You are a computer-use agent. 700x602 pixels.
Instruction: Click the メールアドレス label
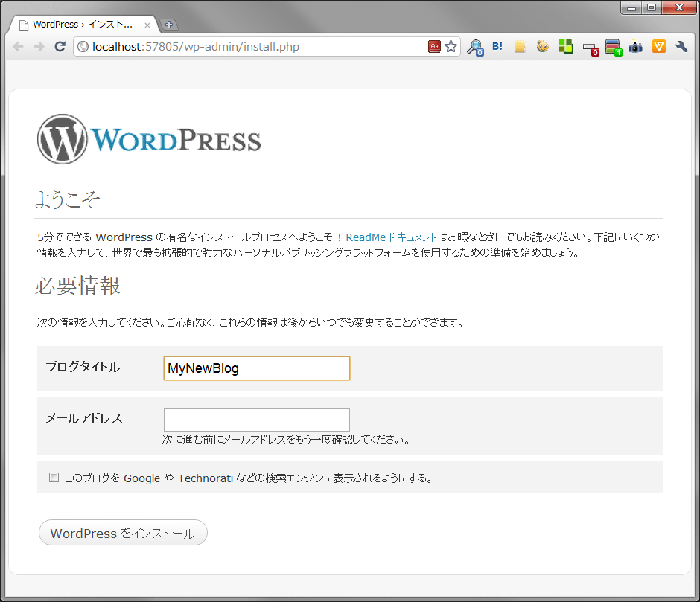click(84, 418)
